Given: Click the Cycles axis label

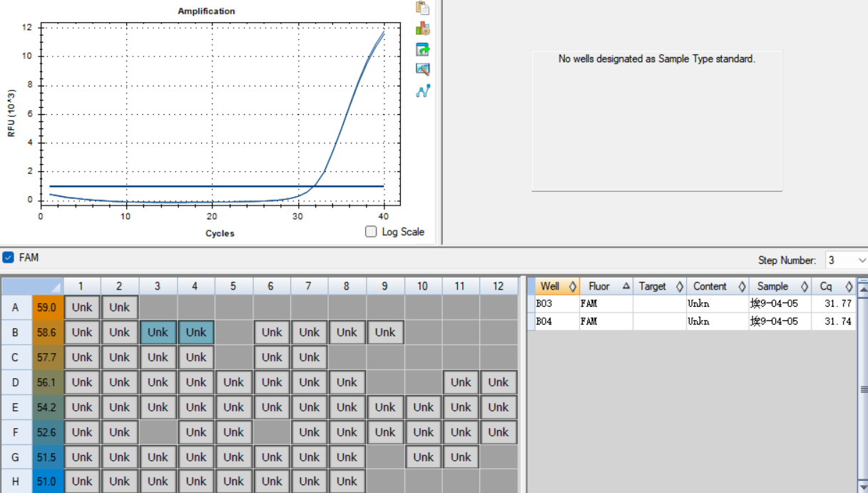Looking at the screenshot, I should (x=220, y=233).
